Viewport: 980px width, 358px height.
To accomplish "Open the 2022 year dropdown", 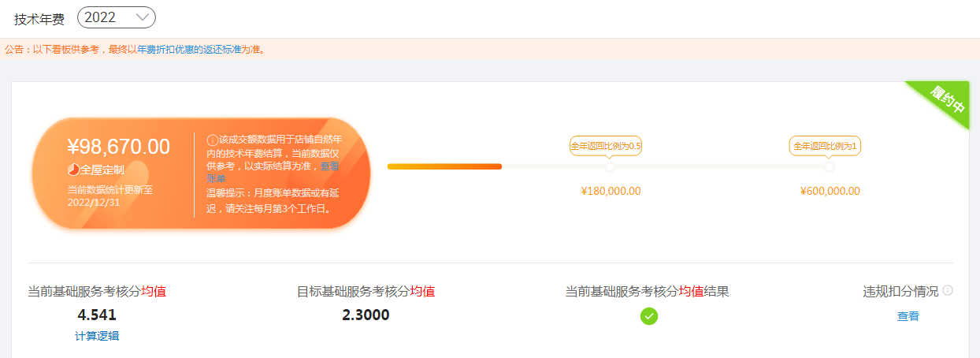I will 117,17.
